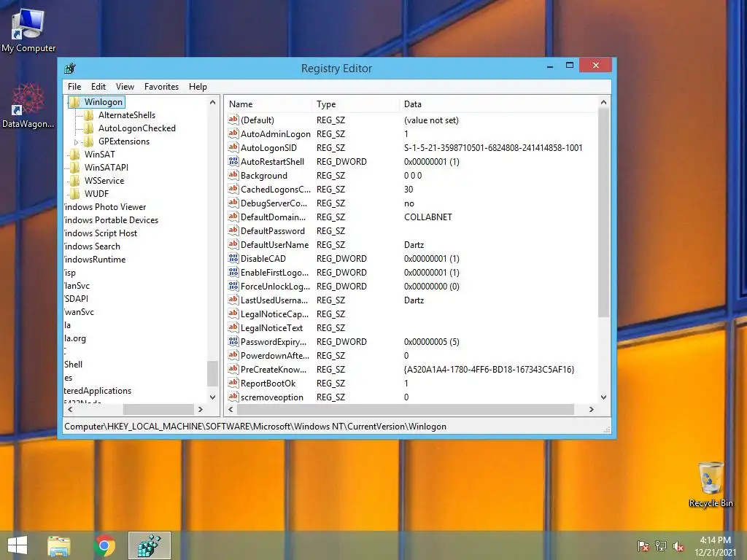Click the DWORD icon beside DisableCAD
747x560 pixels.
point(233,258)
